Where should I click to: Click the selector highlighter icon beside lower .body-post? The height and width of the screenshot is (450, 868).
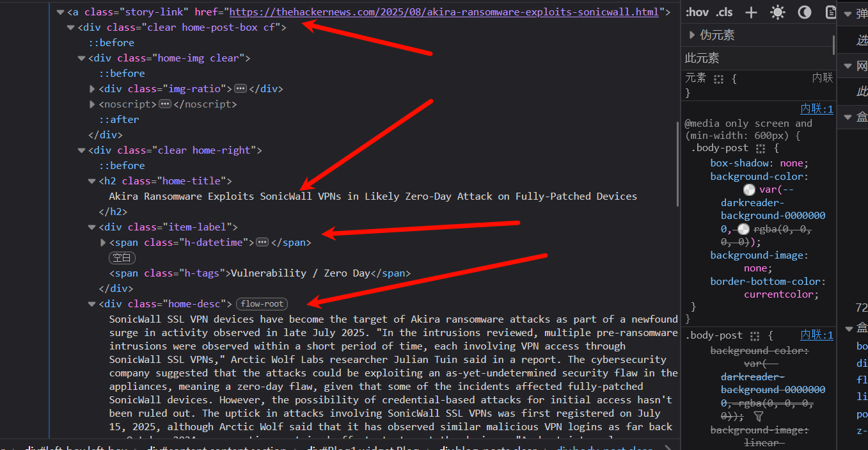[755, 335]
